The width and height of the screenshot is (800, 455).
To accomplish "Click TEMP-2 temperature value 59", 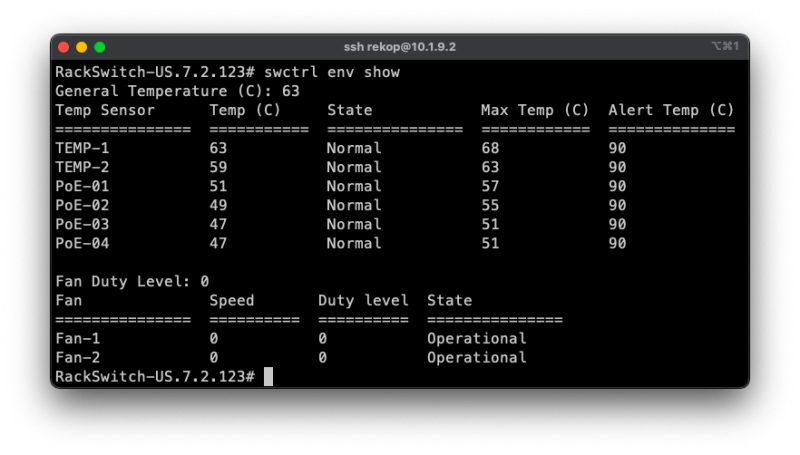I will coord(218,167).
